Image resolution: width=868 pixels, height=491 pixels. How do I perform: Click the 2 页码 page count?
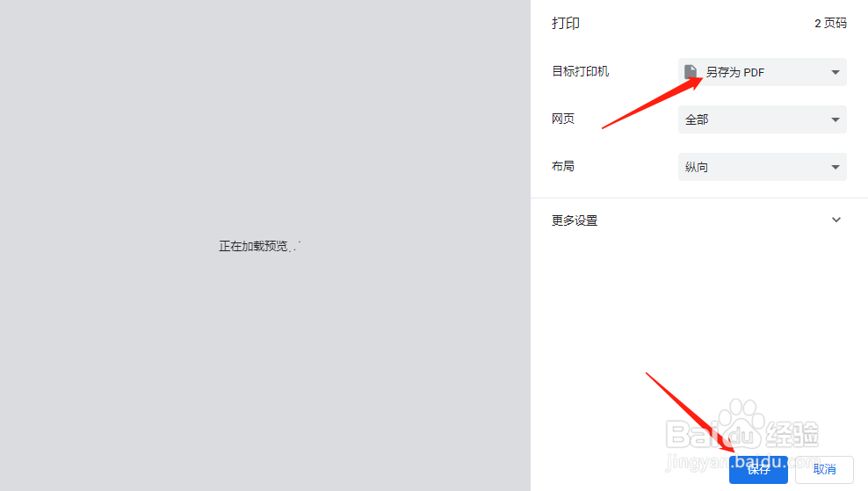830,23
